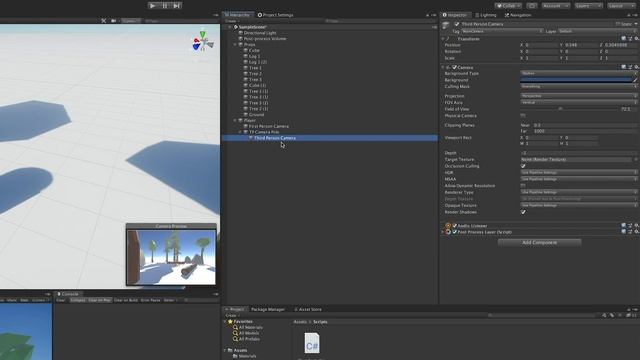Screen dimensions: 640x360
Task: Open the HDR dropdown
Action: click(578, 173)
